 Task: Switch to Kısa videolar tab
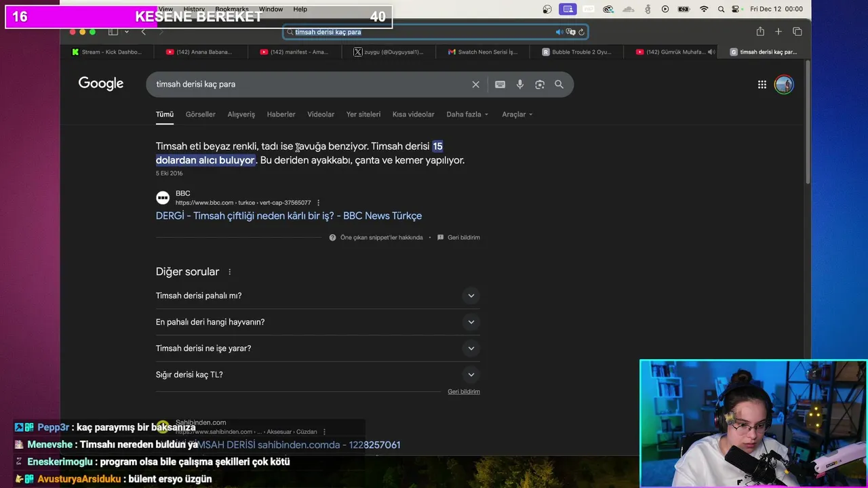[x=413, y=115]
